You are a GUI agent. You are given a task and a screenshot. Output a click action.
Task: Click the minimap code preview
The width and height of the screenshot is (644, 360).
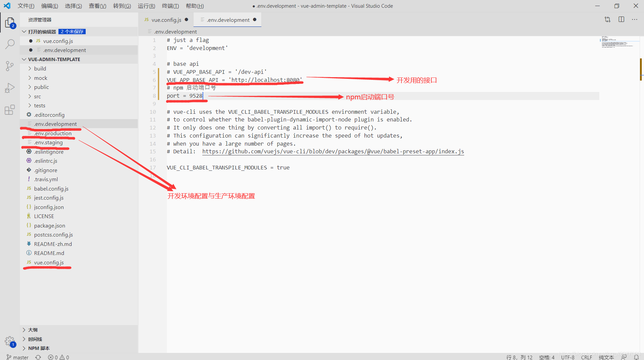point(617,42)
